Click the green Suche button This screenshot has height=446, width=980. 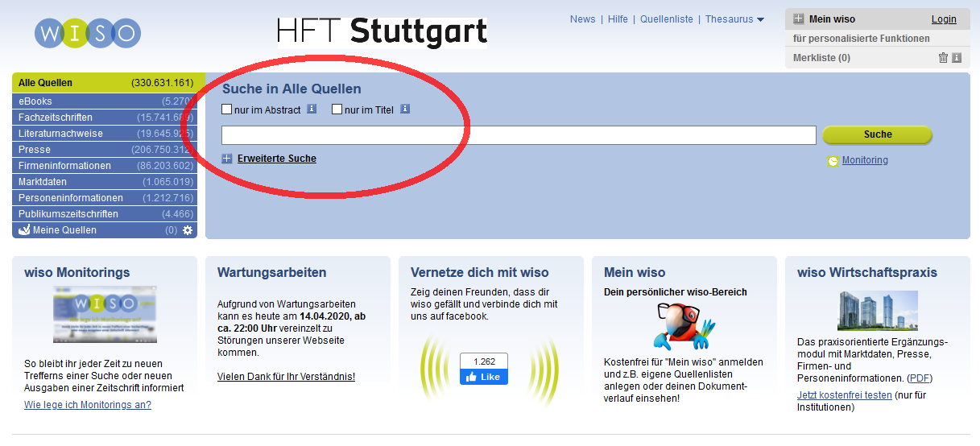877,134
